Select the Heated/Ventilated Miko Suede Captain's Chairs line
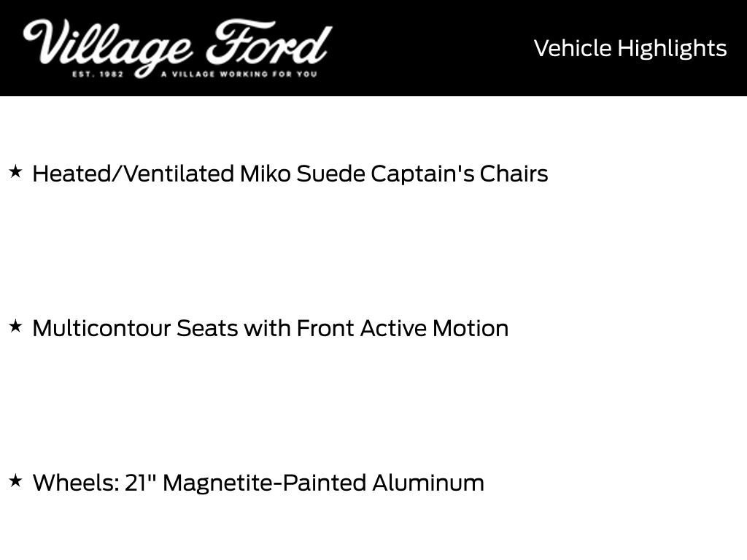The width and height of the screenshot is (747, 560). click(290, 174)
